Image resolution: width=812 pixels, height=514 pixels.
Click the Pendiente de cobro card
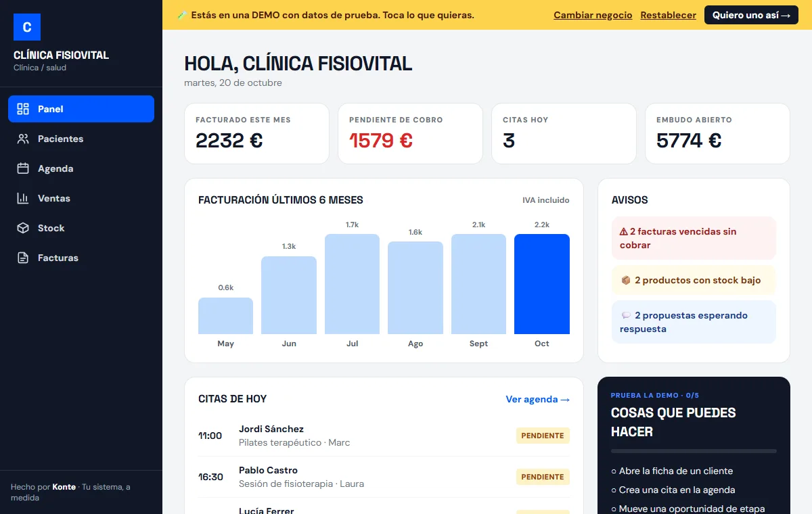coord(410,133)
